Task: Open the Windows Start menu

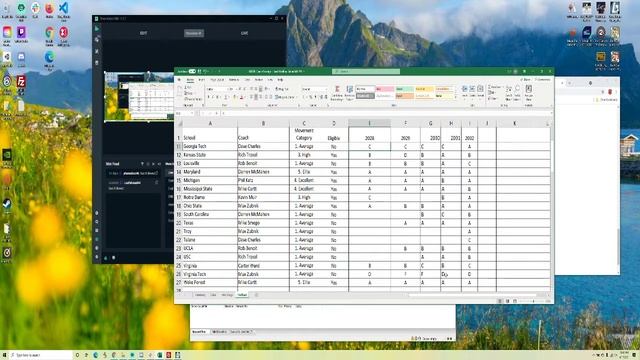Action: click(5, 355)
